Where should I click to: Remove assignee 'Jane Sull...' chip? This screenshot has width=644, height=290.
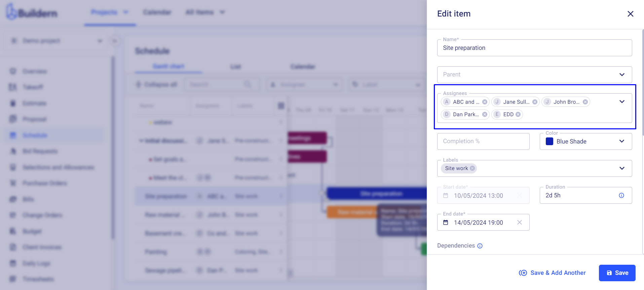(535, 102)
